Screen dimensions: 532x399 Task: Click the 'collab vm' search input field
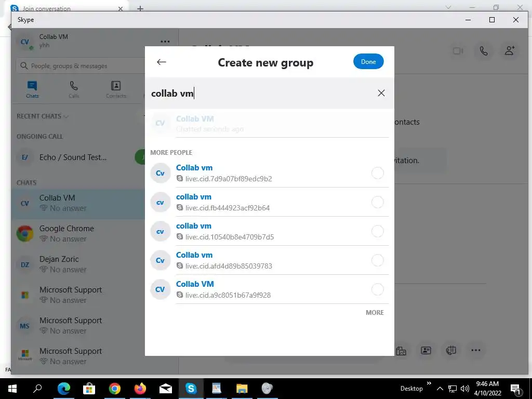coord(261,93)
